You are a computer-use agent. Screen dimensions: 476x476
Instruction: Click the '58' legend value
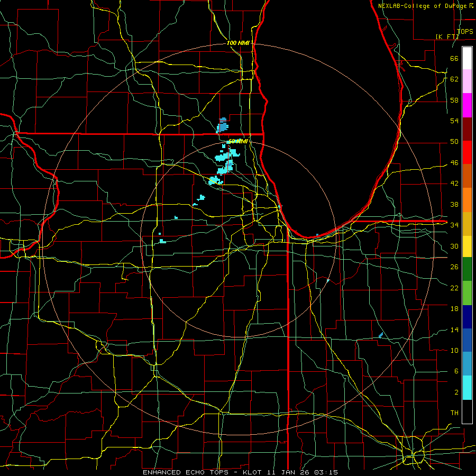pos(454,100)
